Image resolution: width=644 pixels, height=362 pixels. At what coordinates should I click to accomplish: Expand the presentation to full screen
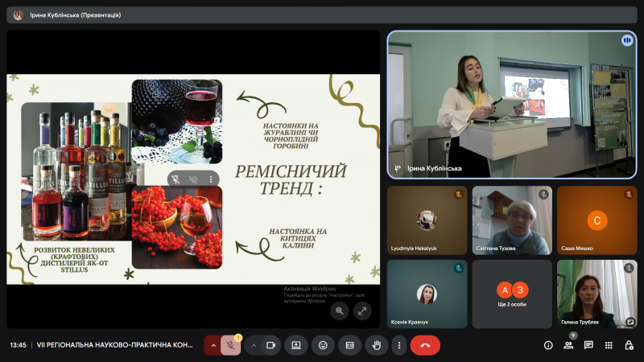click(361, 310)
